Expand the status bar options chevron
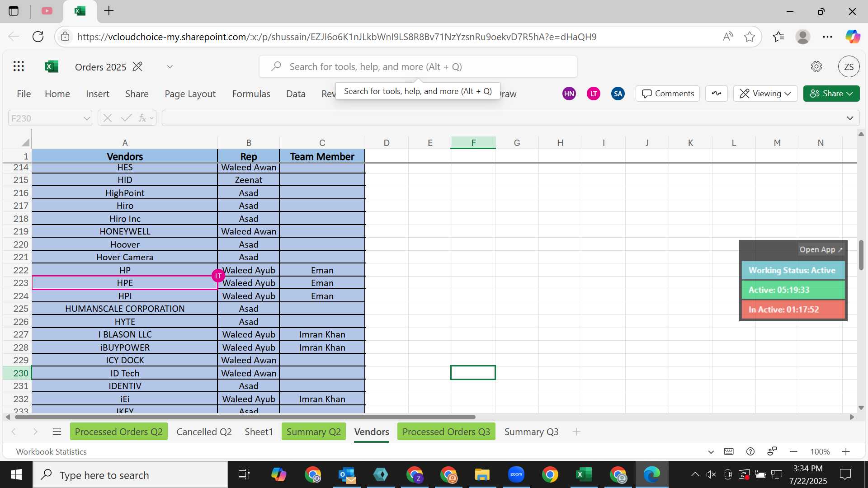This screenshot has width=868, height=488. pyautogui.click(x=711, y=452)
